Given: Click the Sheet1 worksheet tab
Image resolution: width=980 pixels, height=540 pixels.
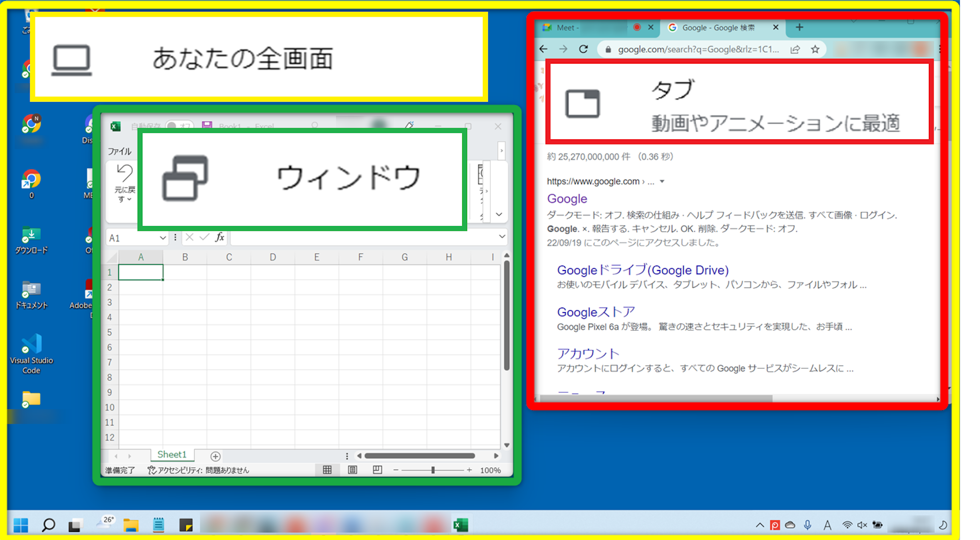Looking at the screenshot, I should pyautogui.click(x=172, y=454).
